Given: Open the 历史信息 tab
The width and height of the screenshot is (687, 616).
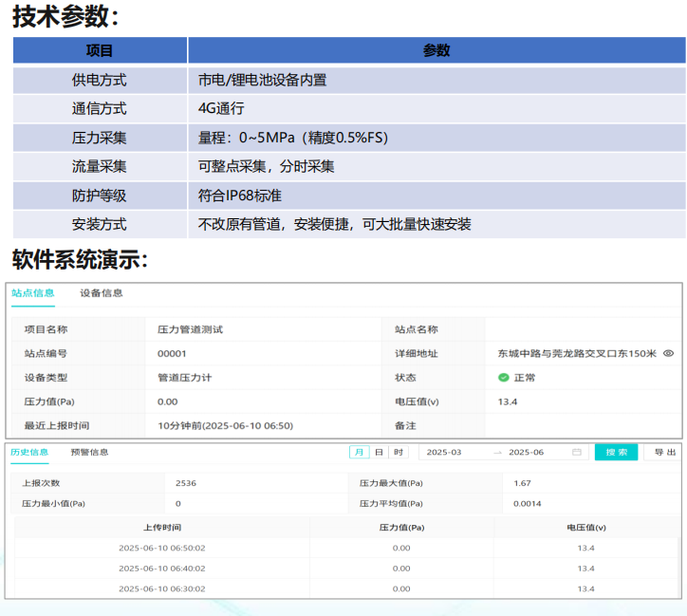Looking at the screenshot, I should 29,453.
